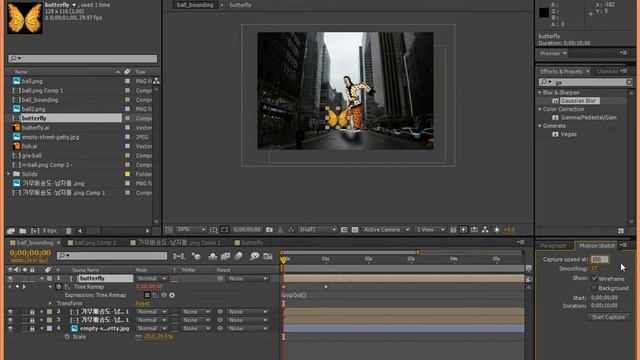The height and width of the screenshot is (360, 640).
Task: Clear Effects & Presets search field X
Action: pos(629,82)
